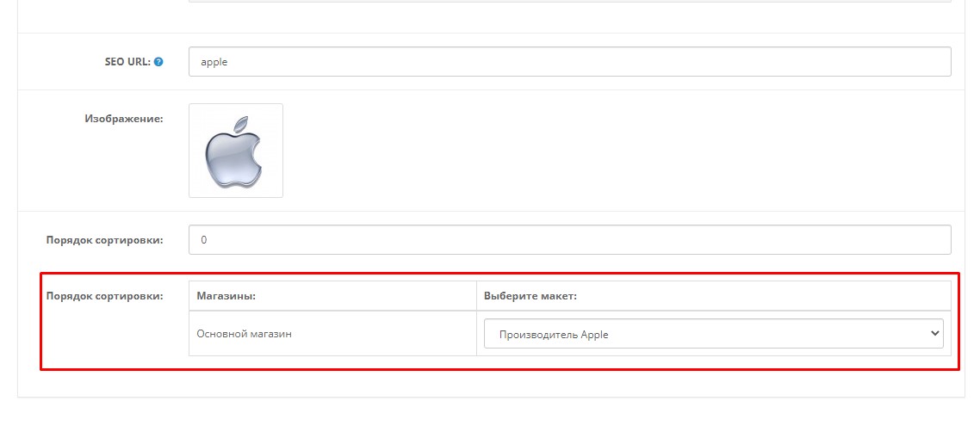Select the Основной магазин table cell
The width and height of the screenshot is (980, 438).
point(332,334)
